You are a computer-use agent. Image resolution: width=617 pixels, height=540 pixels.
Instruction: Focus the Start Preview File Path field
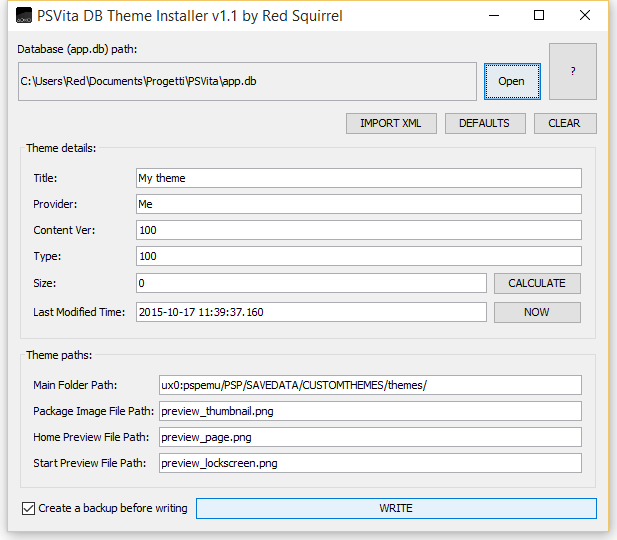tap(369, 463)
